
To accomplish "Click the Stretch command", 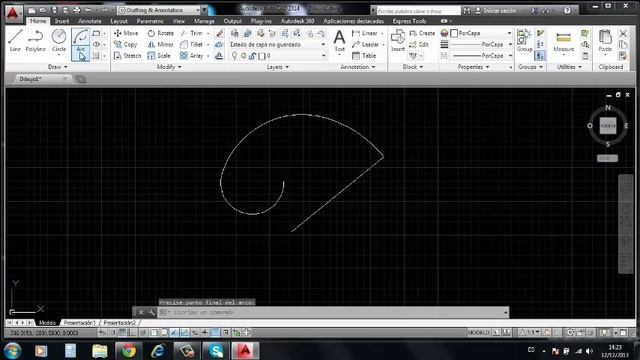I will (x=127, y=56).
